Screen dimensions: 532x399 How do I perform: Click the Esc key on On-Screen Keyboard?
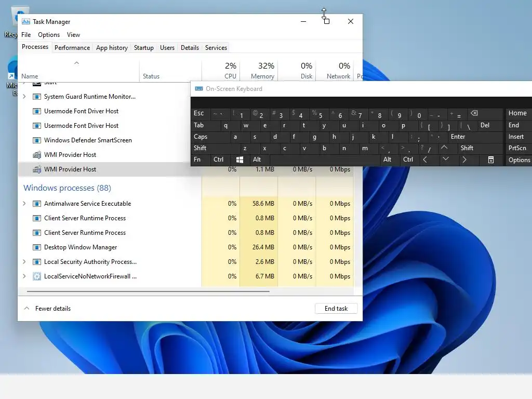pyautogui.click(x=201, y=113)
